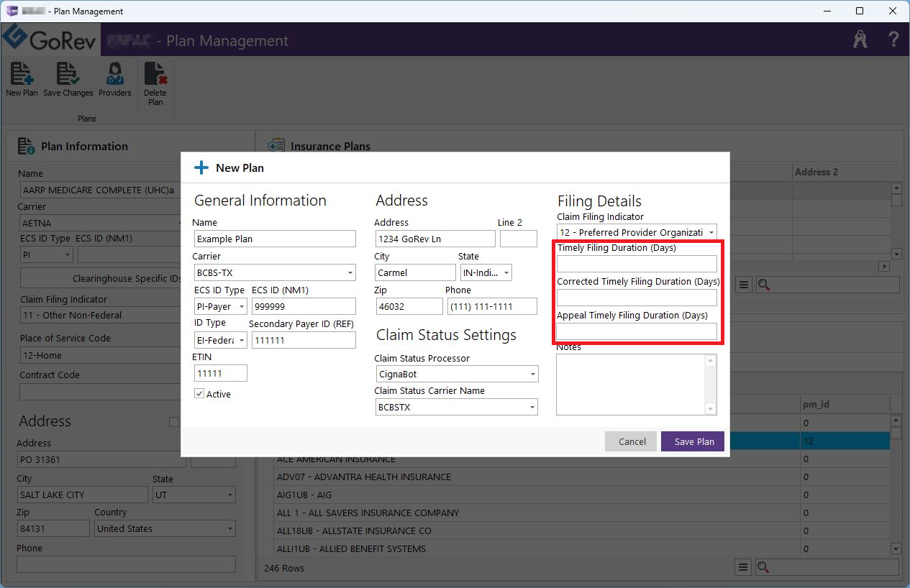The image size is (910, 588).
Task: Expand the Claim Status Processor dropdown
Action: click(456, 375)
